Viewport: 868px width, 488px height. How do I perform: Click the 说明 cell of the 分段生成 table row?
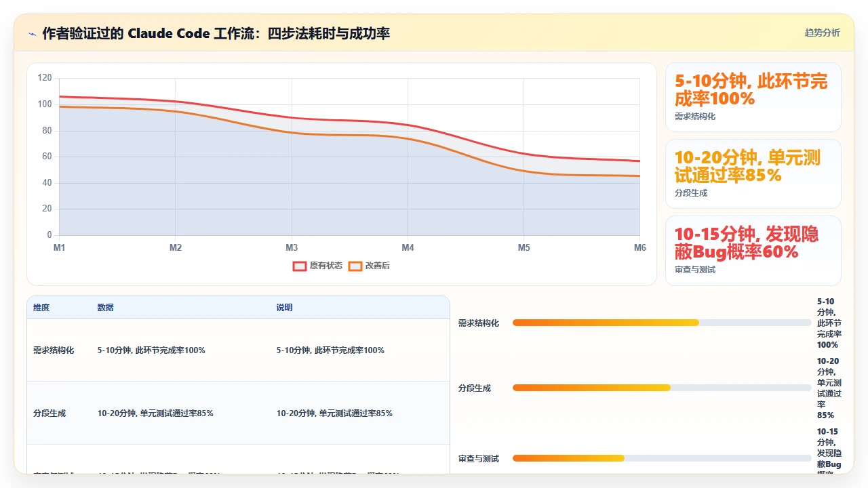pos(334,413)
